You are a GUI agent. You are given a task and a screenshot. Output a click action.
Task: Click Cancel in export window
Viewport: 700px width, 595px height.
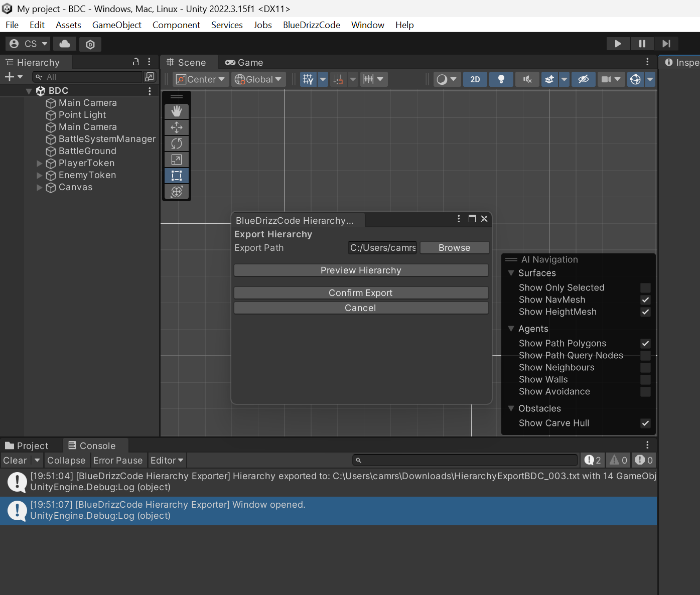click(x=361, y=308)
